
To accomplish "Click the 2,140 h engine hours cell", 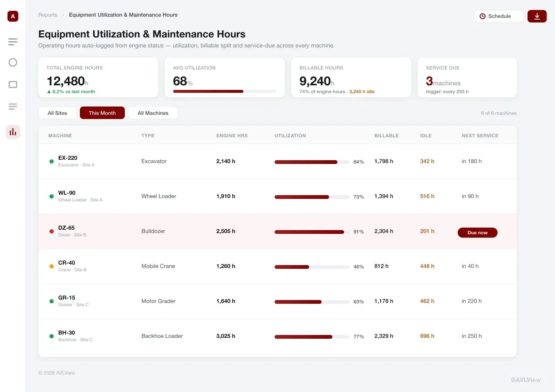I will [x=226, y=161].
